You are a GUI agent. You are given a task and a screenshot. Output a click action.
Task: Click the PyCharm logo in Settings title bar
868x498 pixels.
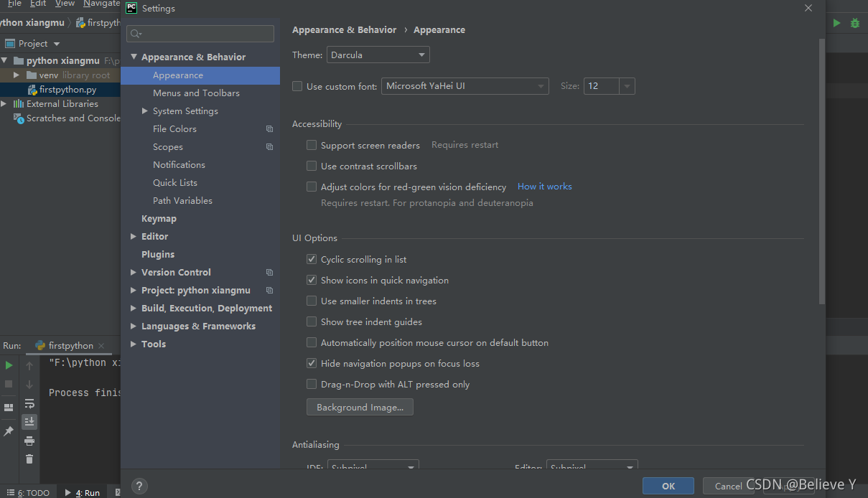coord(131,9)
